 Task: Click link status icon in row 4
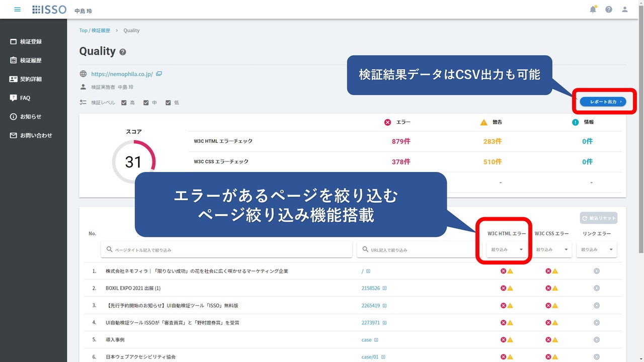tap(597, 323)
